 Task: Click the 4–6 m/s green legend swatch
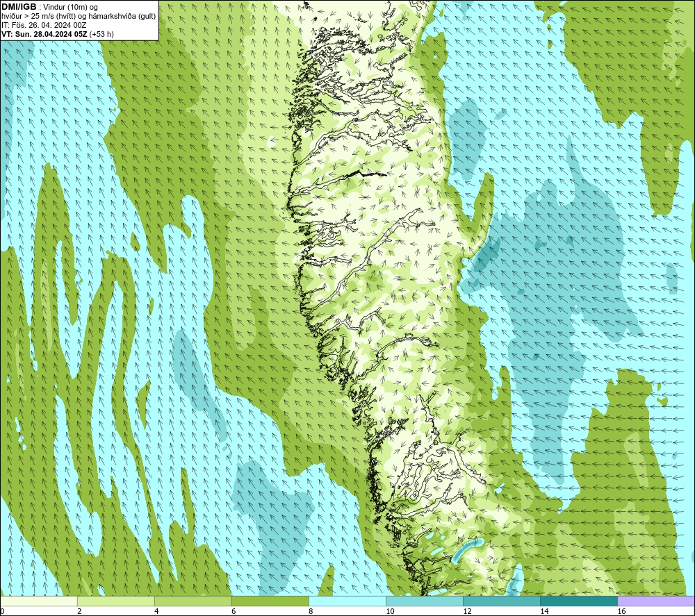193,601
